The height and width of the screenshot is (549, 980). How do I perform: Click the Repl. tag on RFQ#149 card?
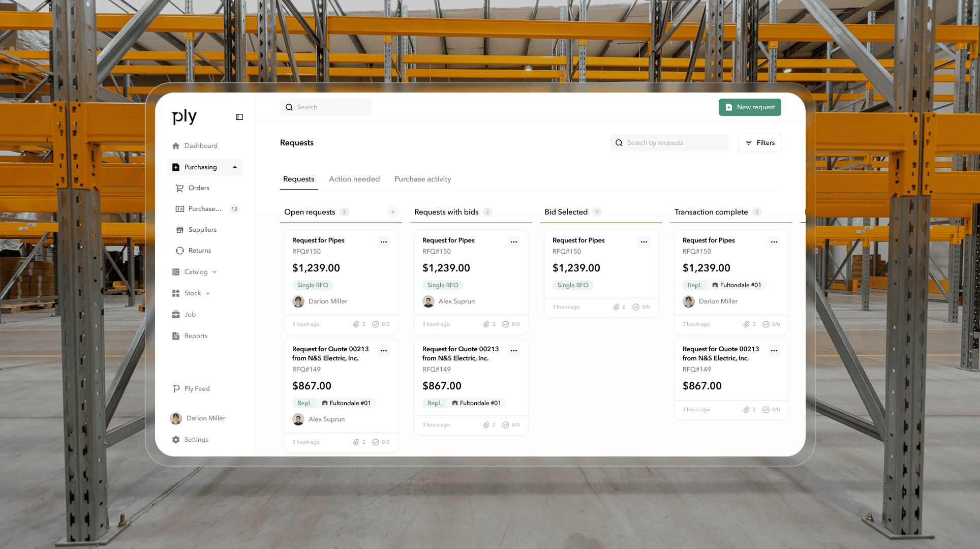pyautogui.click(x=304, y=403)
